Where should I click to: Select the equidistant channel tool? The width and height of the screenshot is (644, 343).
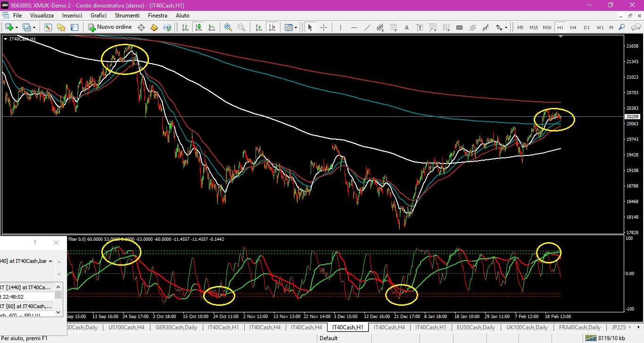click(x=380, y=27)
